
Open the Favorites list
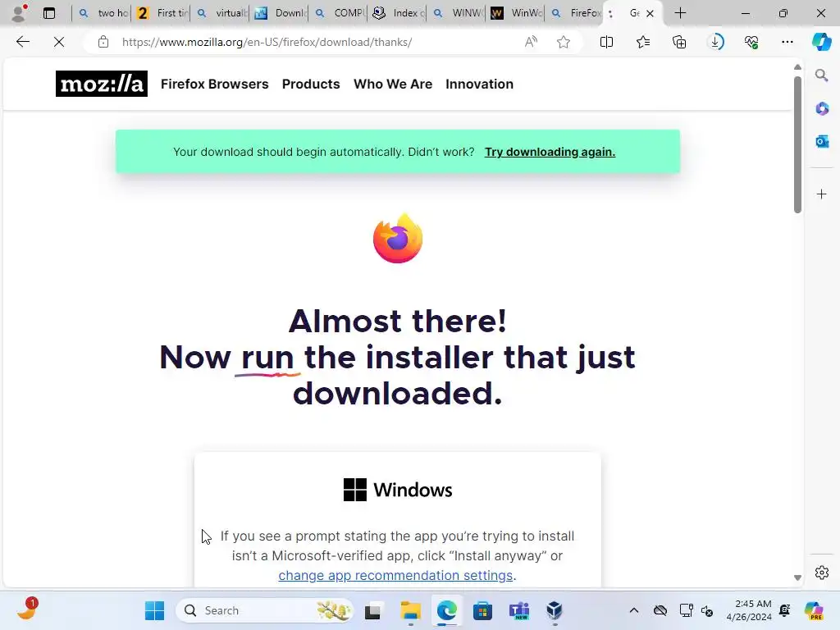[x=643, y=42]
